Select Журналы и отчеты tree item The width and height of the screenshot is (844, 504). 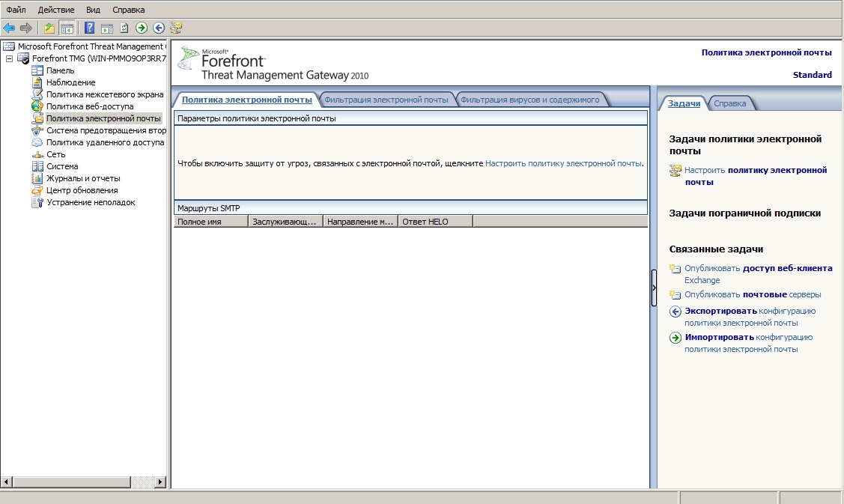click(83, 178)
